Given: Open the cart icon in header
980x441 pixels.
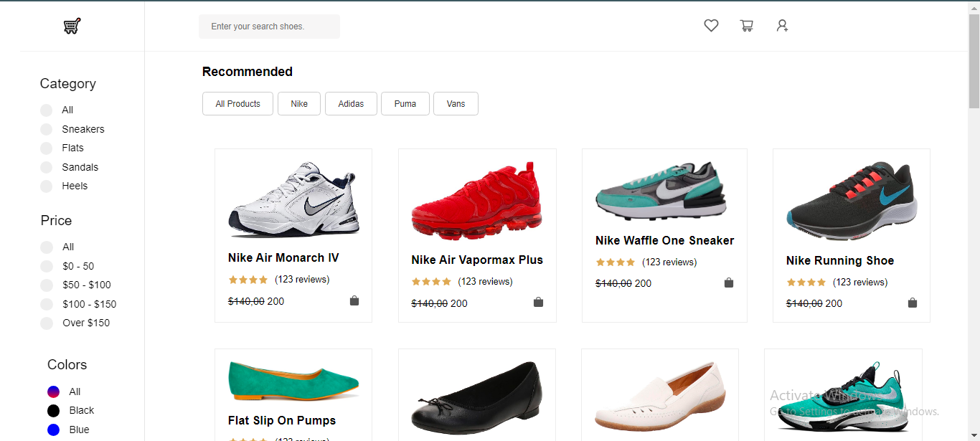Looking at the screenshot, I should pos(747,26).
